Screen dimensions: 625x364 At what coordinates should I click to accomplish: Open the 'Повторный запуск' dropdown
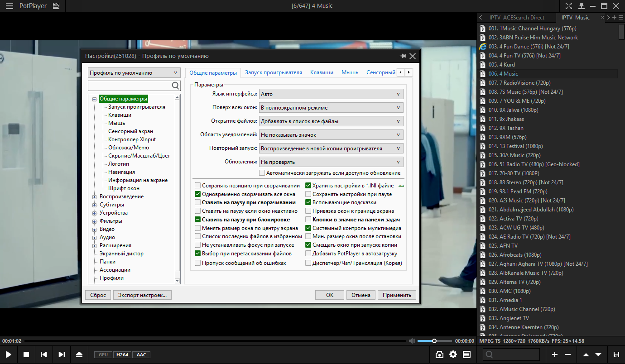[331, 148]
